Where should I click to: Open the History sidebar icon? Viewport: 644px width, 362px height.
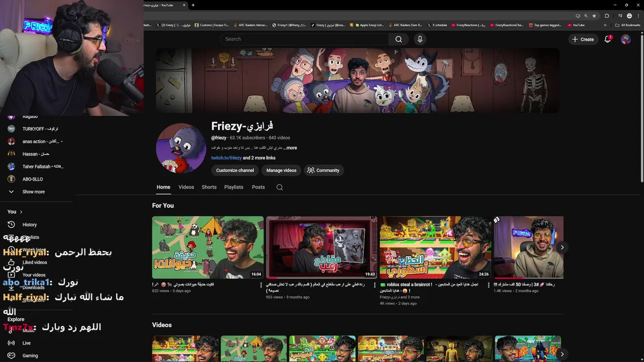tap(11, 225)
